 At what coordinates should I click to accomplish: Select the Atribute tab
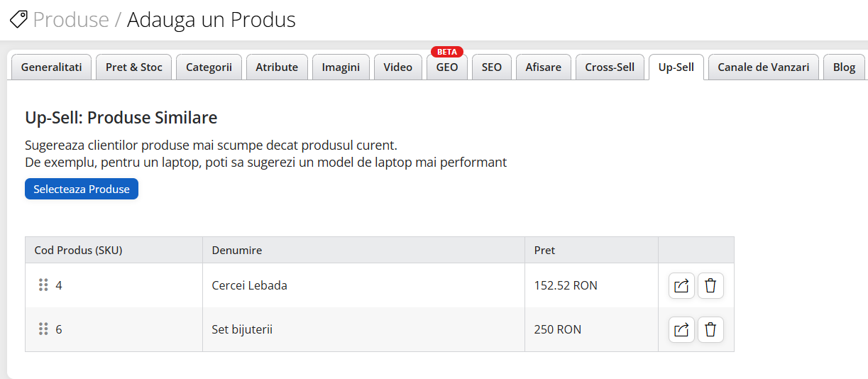pyautogui.click(x=277, y=67)
